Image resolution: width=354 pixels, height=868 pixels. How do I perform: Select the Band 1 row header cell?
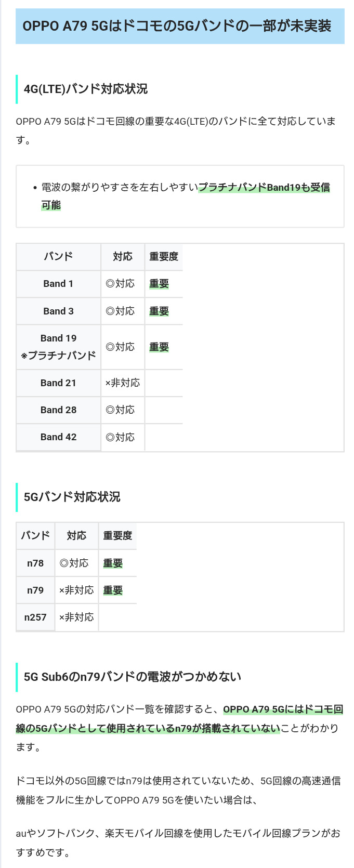pyautogui.click(x=58, y=284)
